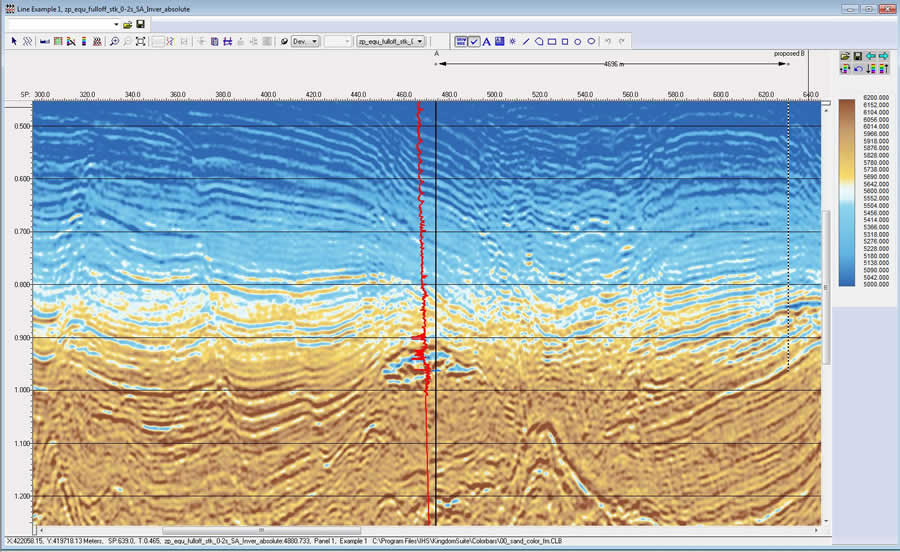This screenshot has height=552, width=900.
Task: Select the ellipse drawing tool
Action: click(591, 41)
